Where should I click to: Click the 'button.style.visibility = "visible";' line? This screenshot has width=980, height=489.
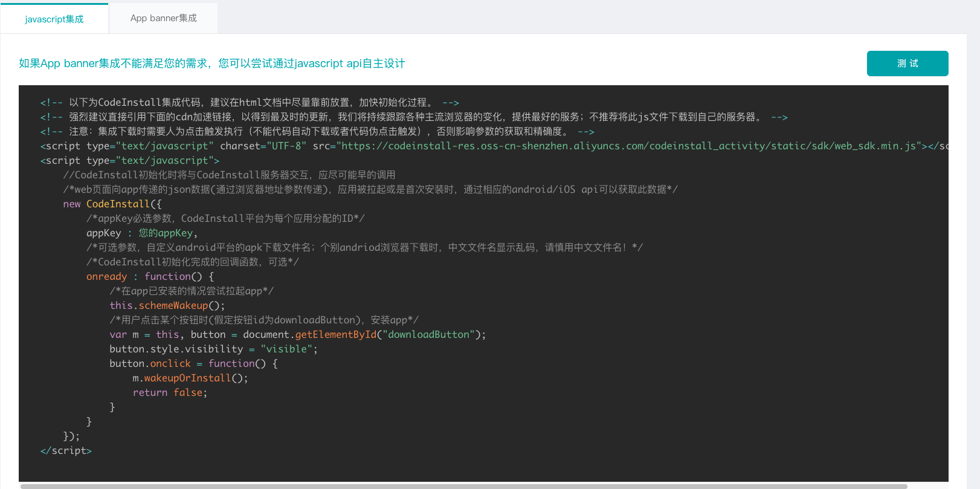pos(213,349)
